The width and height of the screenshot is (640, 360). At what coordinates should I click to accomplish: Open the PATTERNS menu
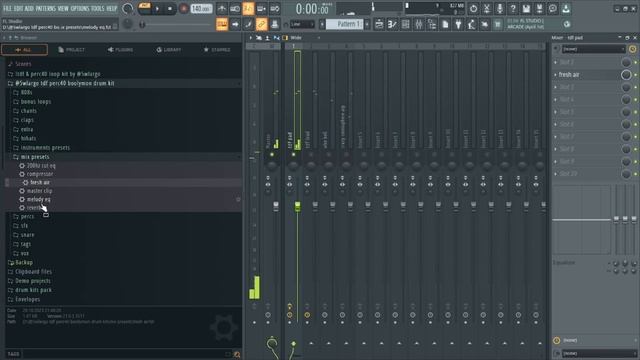tap(45, 8)
